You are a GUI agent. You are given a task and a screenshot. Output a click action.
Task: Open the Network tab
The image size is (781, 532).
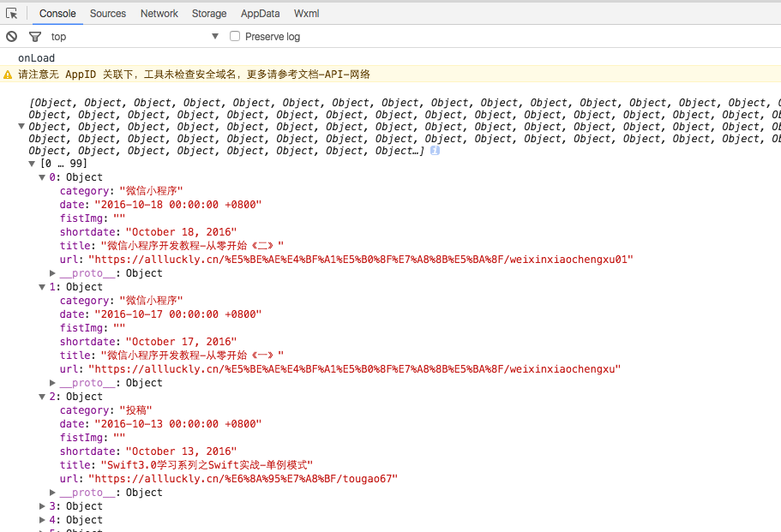tap(159, 14)
